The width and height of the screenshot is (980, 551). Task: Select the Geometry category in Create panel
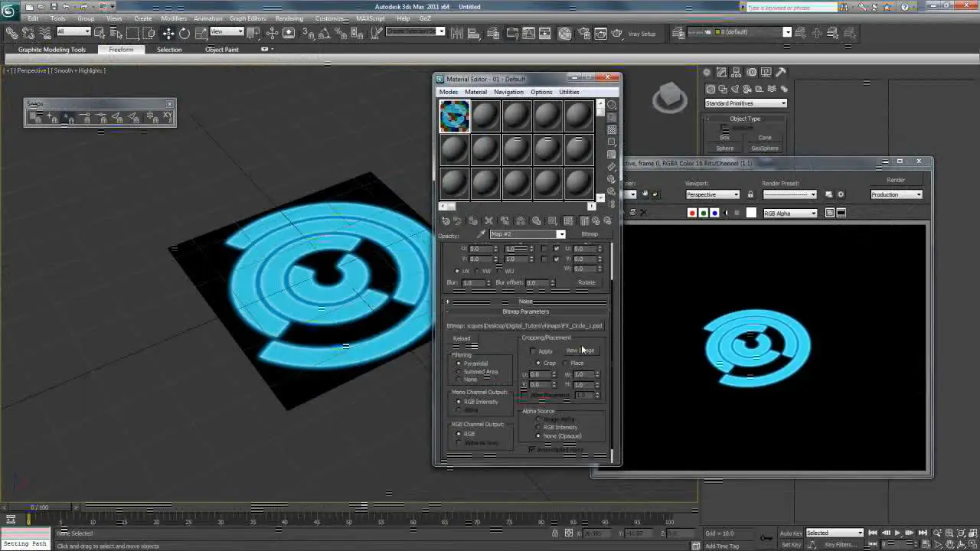710,89
